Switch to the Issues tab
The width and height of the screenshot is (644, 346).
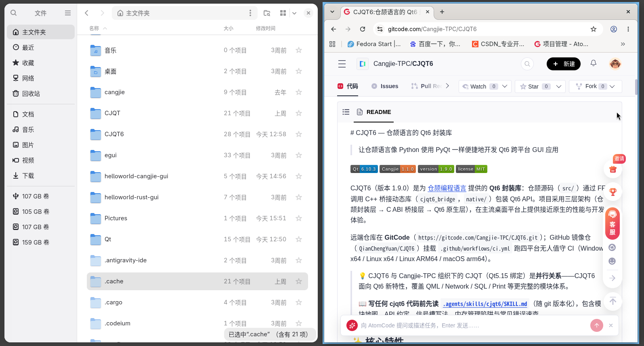[x=385, y=86]
